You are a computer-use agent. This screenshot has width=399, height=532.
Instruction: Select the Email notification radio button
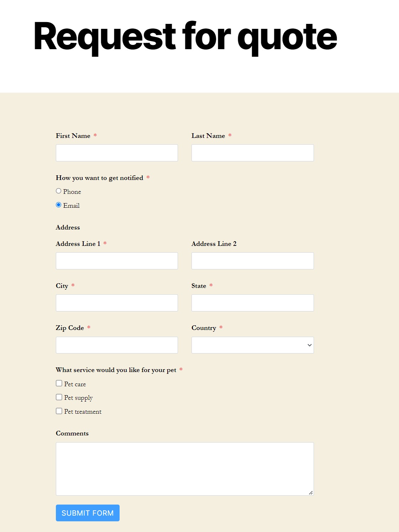(59, 205)
